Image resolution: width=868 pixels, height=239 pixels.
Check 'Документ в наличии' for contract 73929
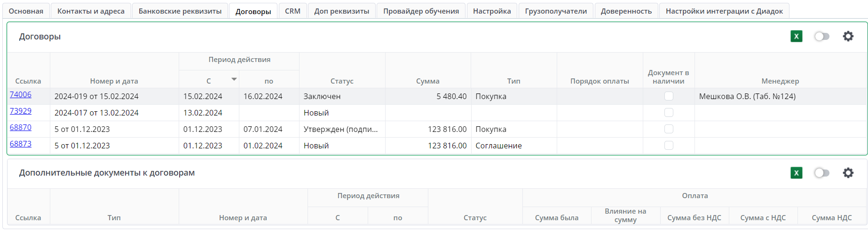[x=669, y=113]
